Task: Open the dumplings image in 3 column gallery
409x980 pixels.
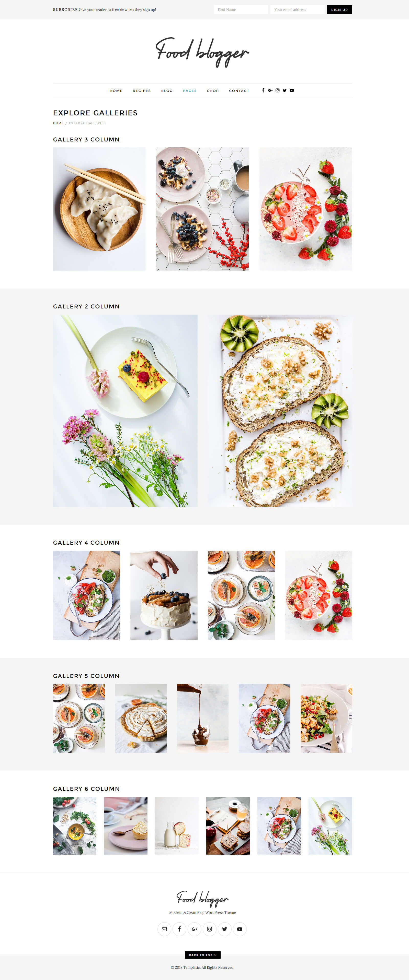Action: point(99,209)
